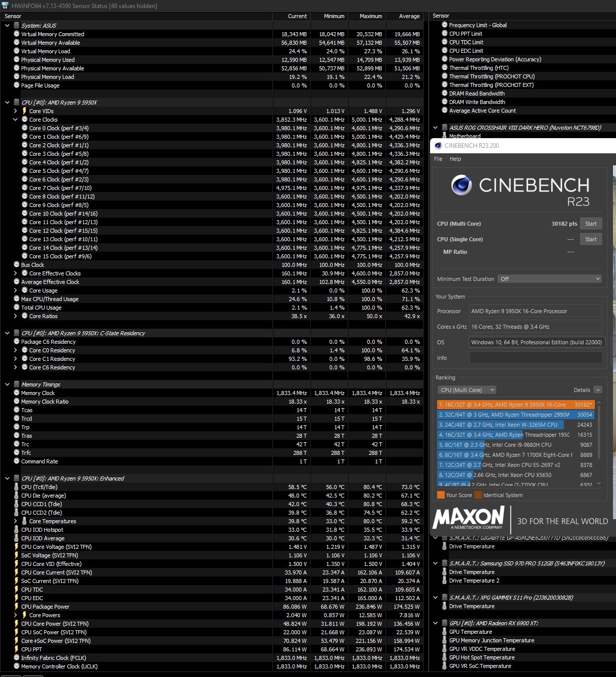Click the Virtual Memory Committed sensor icon
The image size is (616, 677).
(x=17, y=34)
